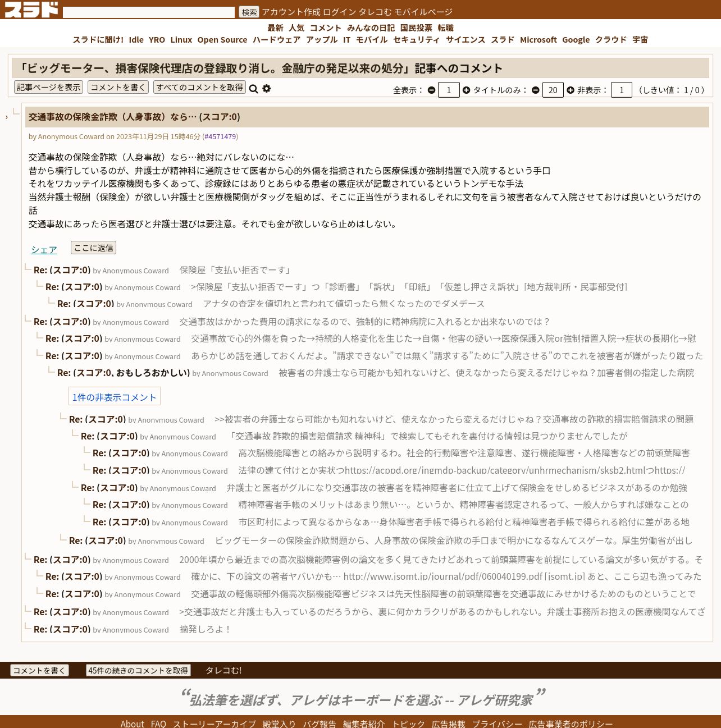Open comment settings via the gear icon

click(x=267, y=89)
